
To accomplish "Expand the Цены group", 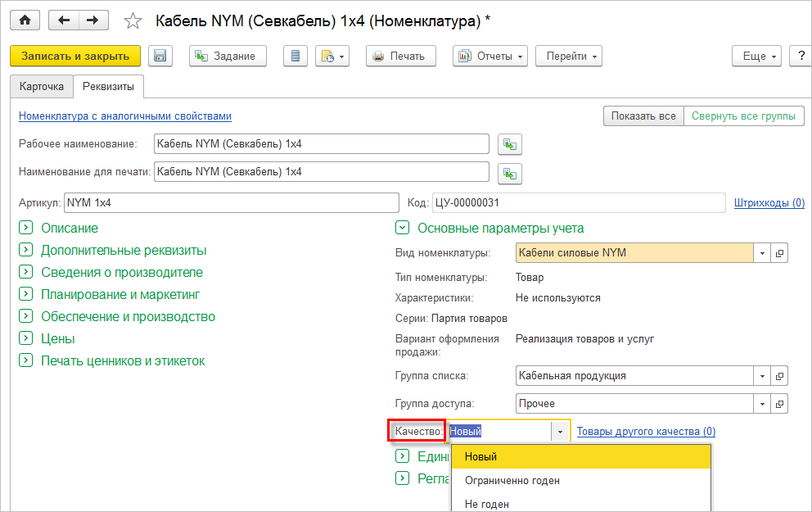I will click(x=26, y=338).
